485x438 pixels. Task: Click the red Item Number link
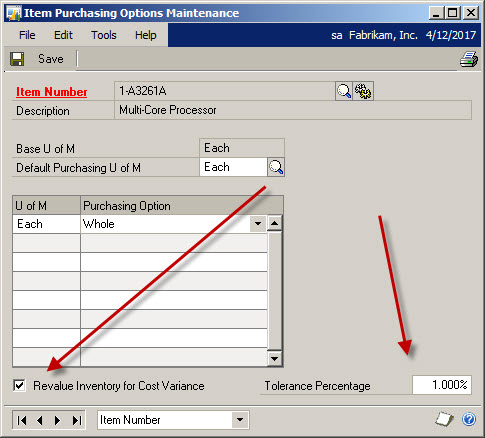coord(52,92)
